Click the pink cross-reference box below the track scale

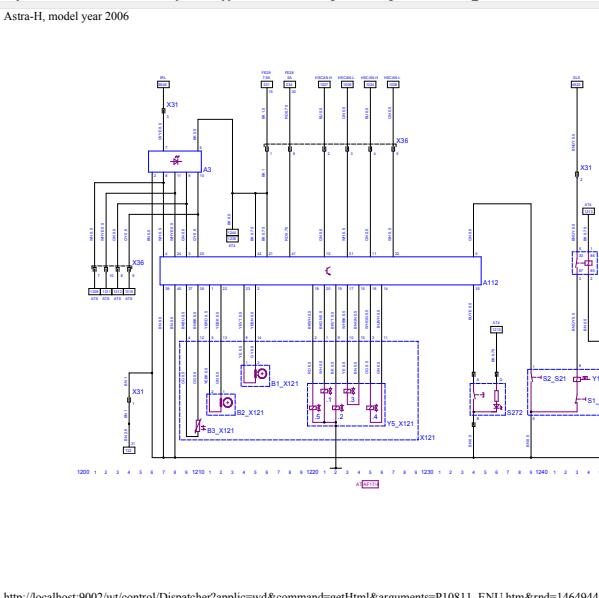[x=370, y=485]
